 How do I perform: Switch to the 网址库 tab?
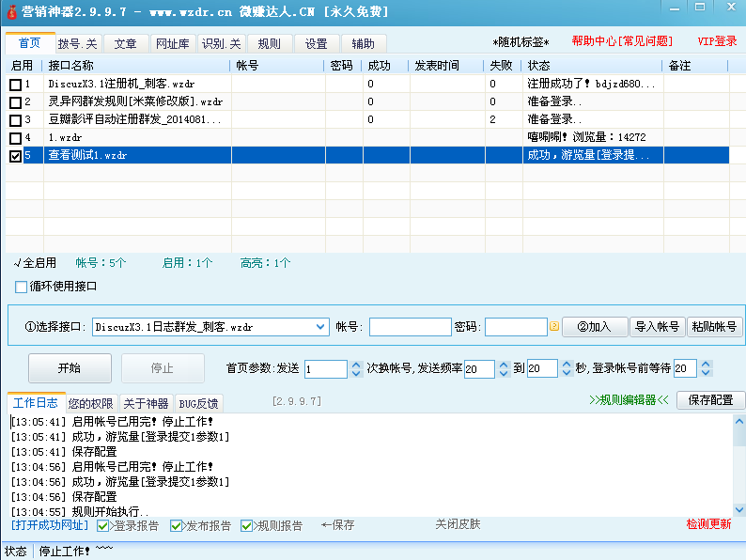[x=172, y=43]
